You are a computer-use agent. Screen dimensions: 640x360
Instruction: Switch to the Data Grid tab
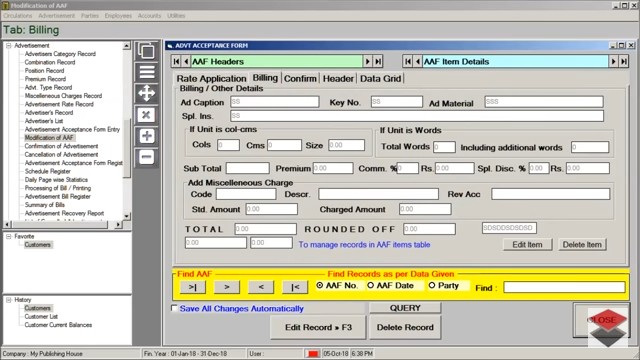tap(380, 78)
